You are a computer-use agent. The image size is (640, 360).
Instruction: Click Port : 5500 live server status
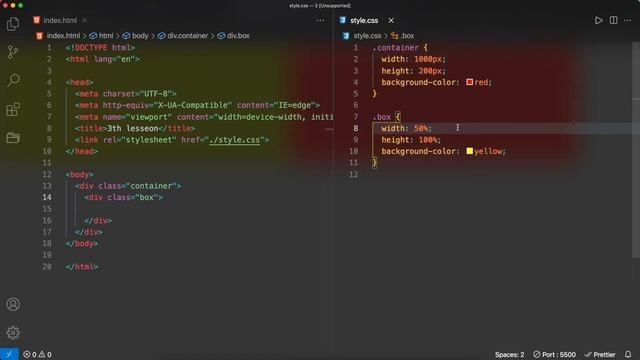pyautogui.click(x=554, y=354)
